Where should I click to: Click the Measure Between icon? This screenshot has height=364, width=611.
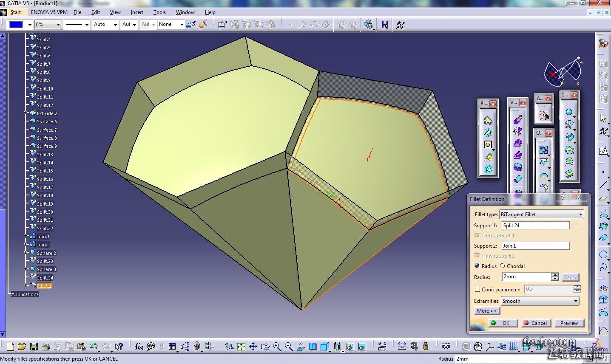pyautogui.click(x=402, y=347)
